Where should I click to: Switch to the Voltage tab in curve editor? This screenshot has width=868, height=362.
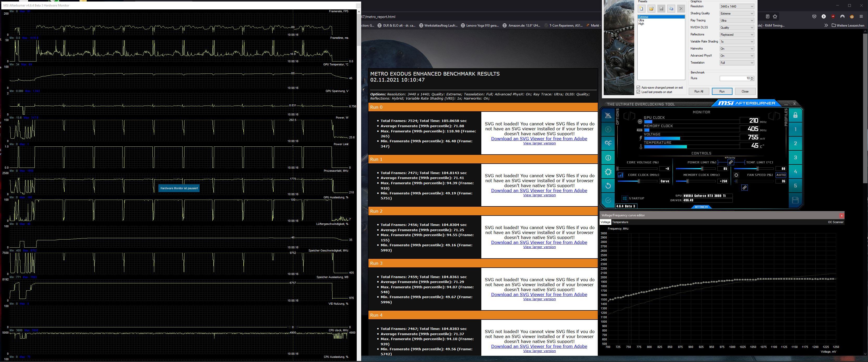(x=605, y=222)
